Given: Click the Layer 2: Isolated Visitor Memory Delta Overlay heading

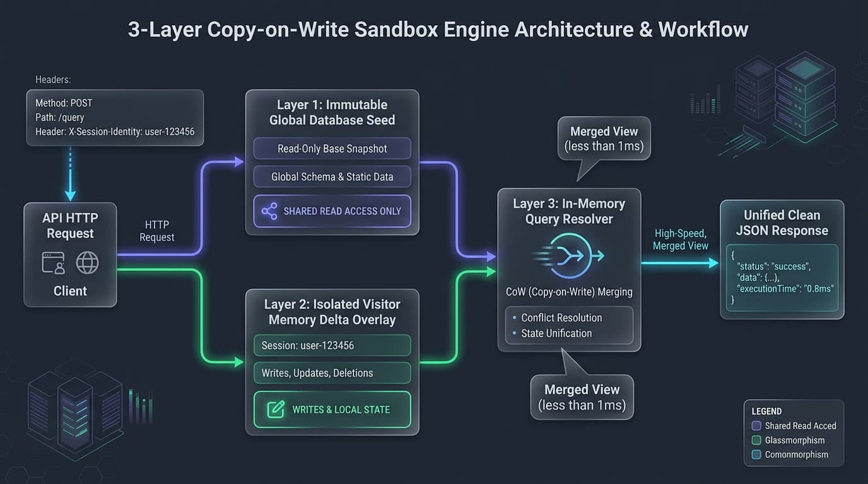Looking at the screenshot, I should [x=332, y=311].
